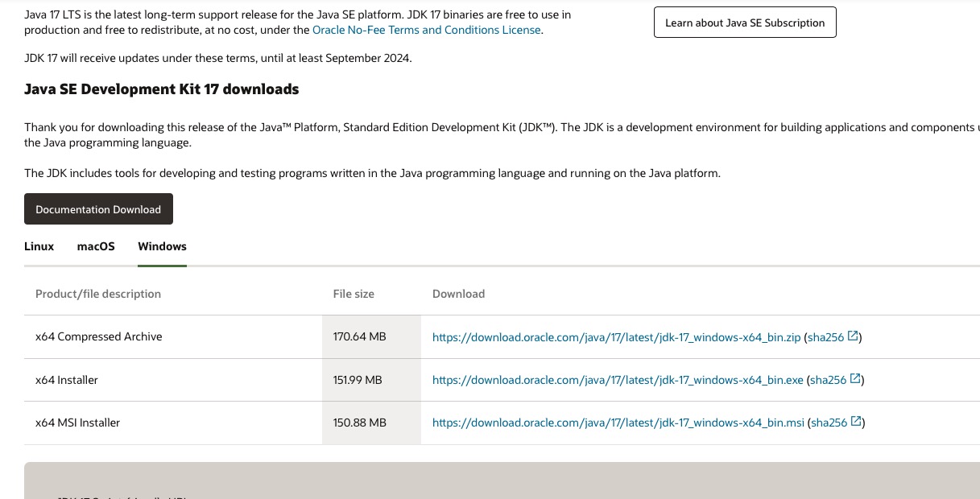The height and width of the screenshot is (499, 980).
Task: Click Learn about Java SE Subscription button
Action: click(745, 23)
